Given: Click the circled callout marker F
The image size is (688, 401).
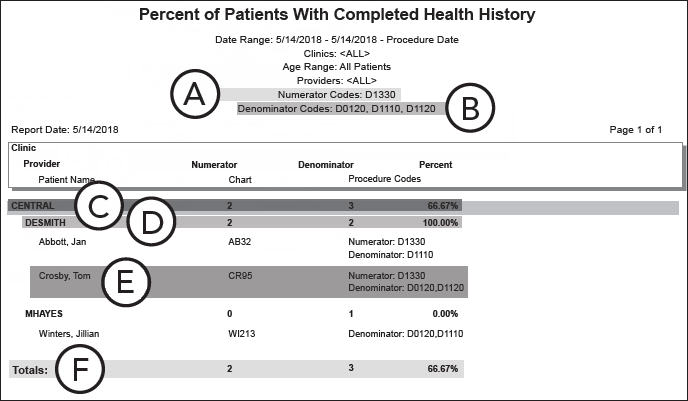Looking at the screenshot, I should (x=81, y=369).
